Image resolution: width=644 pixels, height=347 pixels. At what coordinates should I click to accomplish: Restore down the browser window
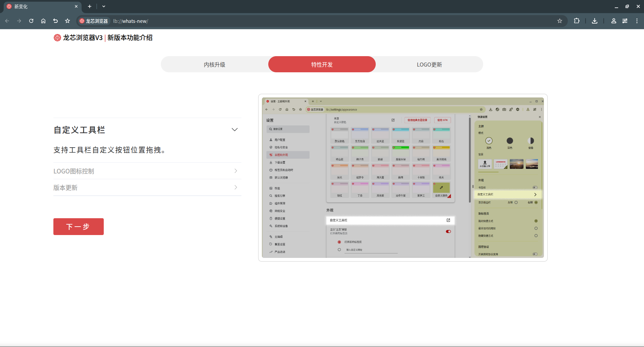(x=627, y=6)
